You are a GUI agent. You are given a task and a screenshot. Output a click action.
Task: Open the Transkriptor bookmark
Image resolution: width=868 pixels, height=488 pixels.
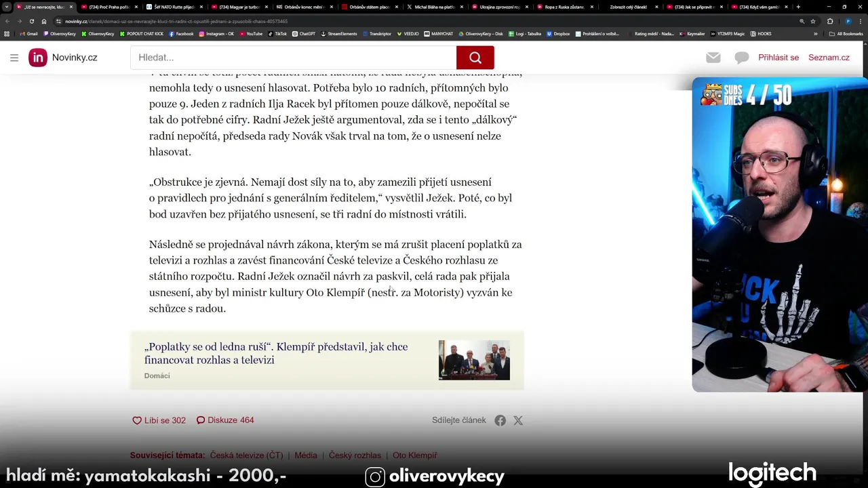coord(377,33)
